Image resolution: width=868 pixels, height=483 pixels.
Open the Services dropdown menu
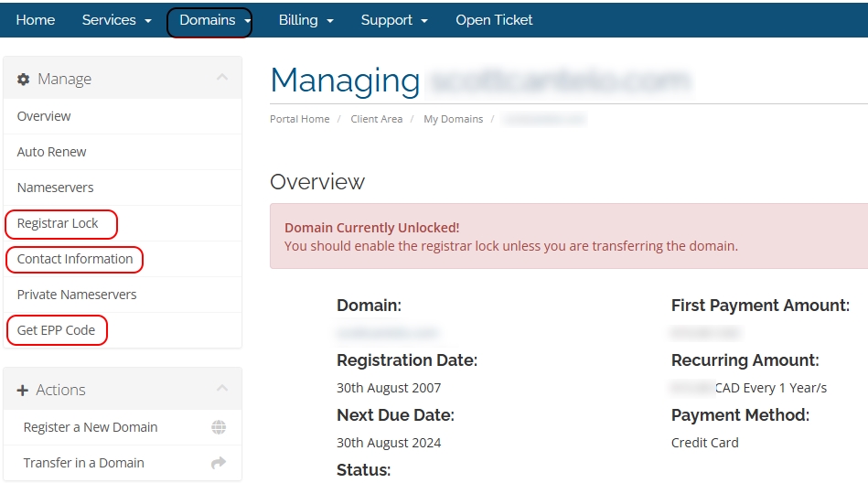coord(116,20)
